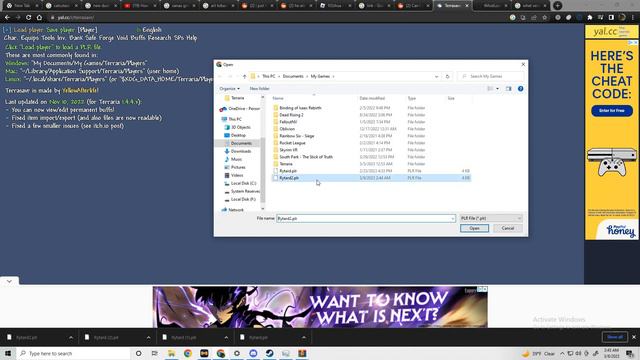Expand the address bar history dropdown
The image size is (640, 360).
click(x=436, y=76)
